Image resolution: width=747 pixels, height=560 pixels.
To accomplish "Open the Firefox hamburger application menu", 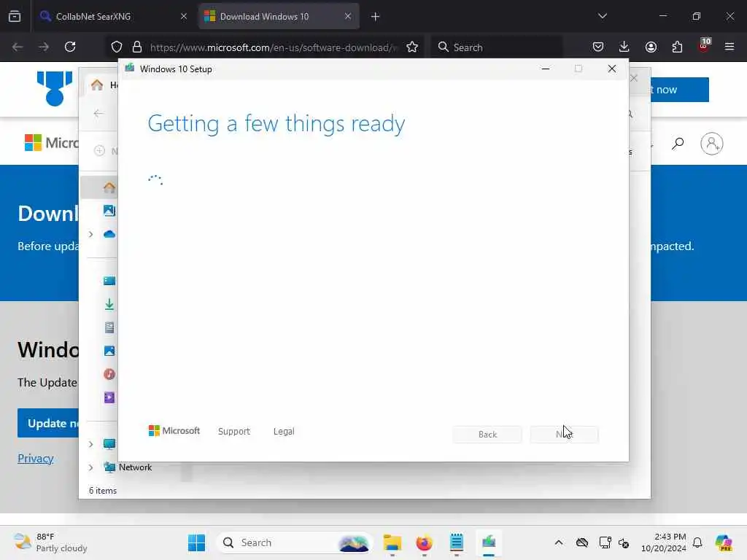I will click(729, 47).
